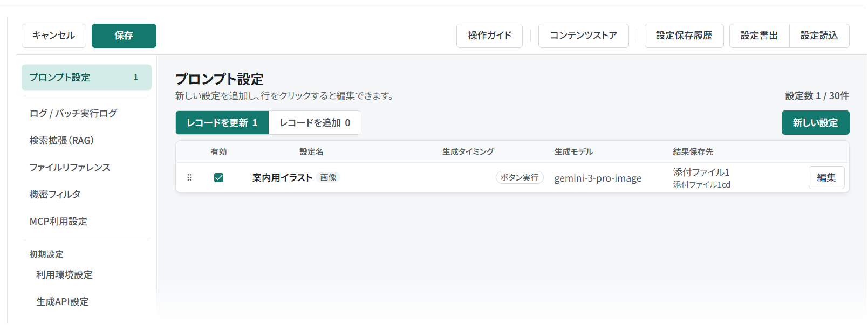Viewport: 868px width, 325px height.
Task: Click the drag handle for 案内用イラスト row
Action: pos(189,177)
